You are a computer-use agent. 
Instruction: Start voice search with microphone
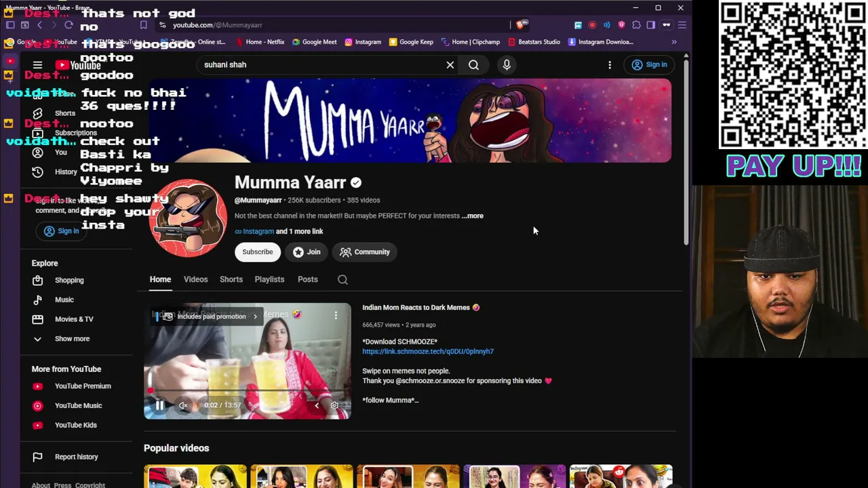pyautogui.click(x=507, y=65)
